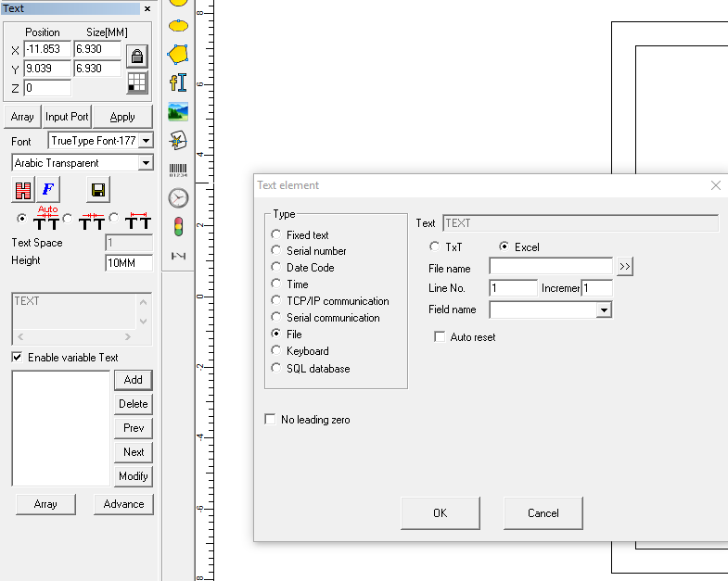Screen dimensions: 728x581
Task: Expand the Arabic Transparent font list
Action: click(146, 163)
